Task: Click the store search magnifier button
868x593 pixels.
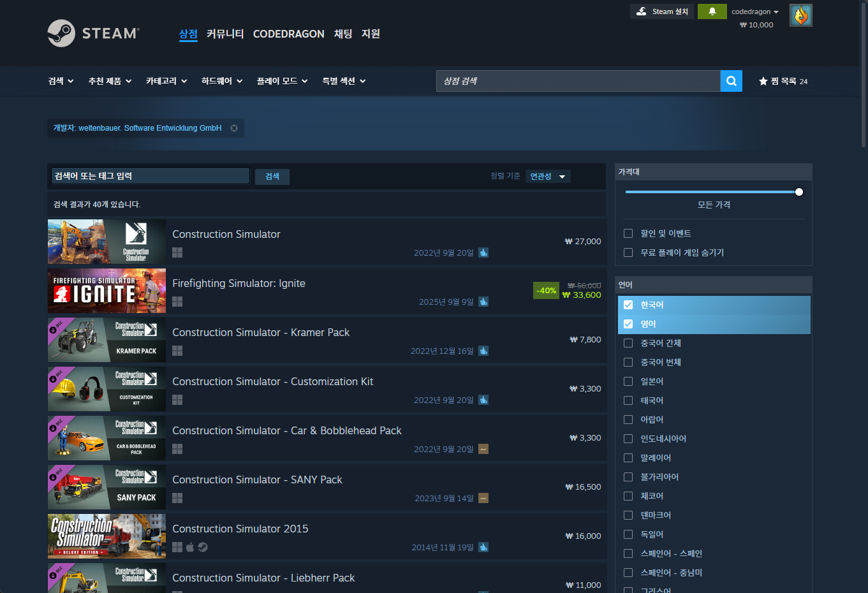Action: (732, 81)
